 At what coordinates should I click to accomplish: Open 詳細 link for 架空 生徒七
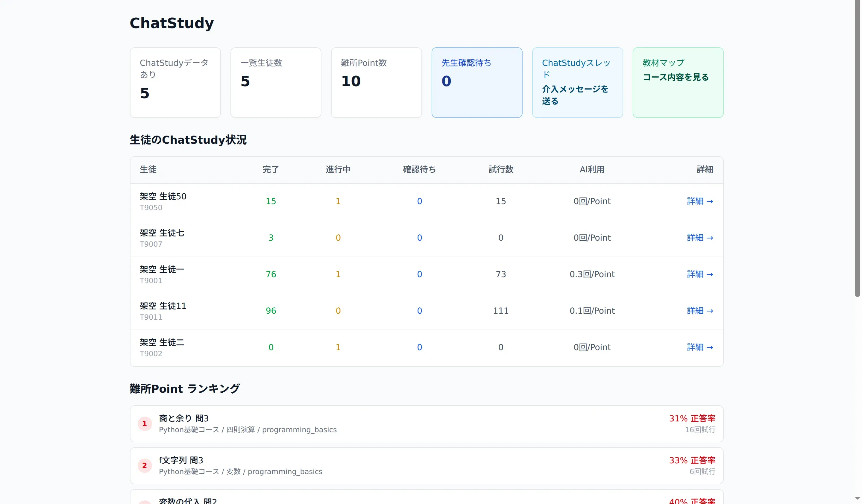click(699, 238)
